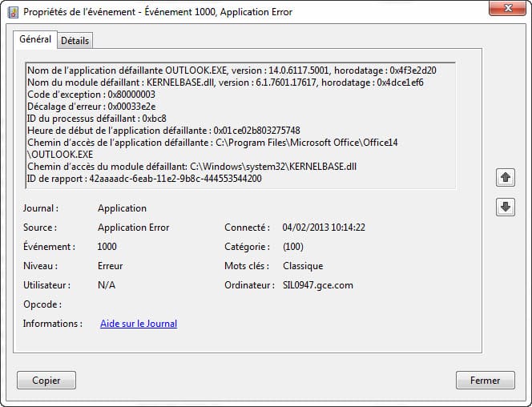The width and height of the screenshot is (532, 407).
Task: Click the ID du processus défaillant 0xbc8 line
Action: pos(97,119)
